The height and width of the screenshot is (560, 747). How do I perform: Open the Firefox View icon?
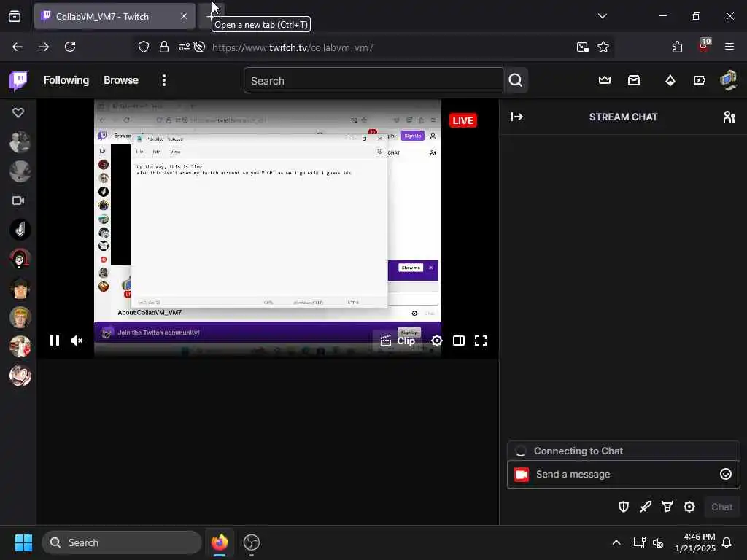(15, 16)
